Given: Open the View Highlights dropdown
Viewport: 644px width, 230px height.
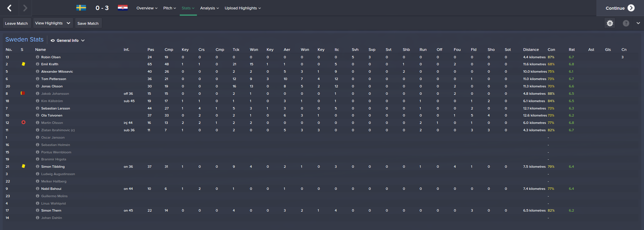Looking at the screenshot, I should coord(53,23).
